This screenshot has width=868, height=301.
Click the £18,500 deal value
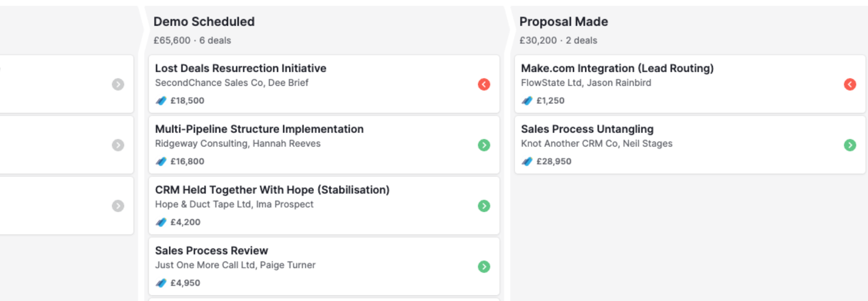[187, 101]
